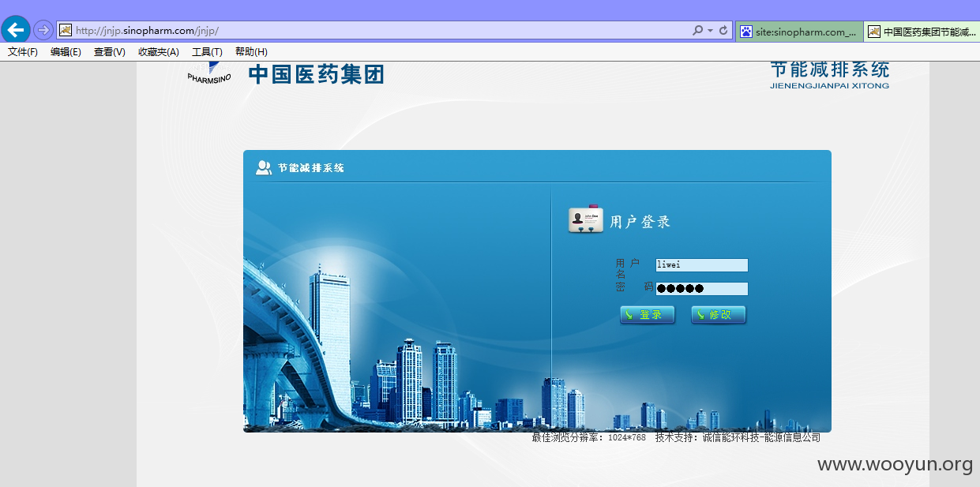Open the 查看(V) menu
Image resolution: width=980 pixels, height=487 pixels.
point(109,52)
